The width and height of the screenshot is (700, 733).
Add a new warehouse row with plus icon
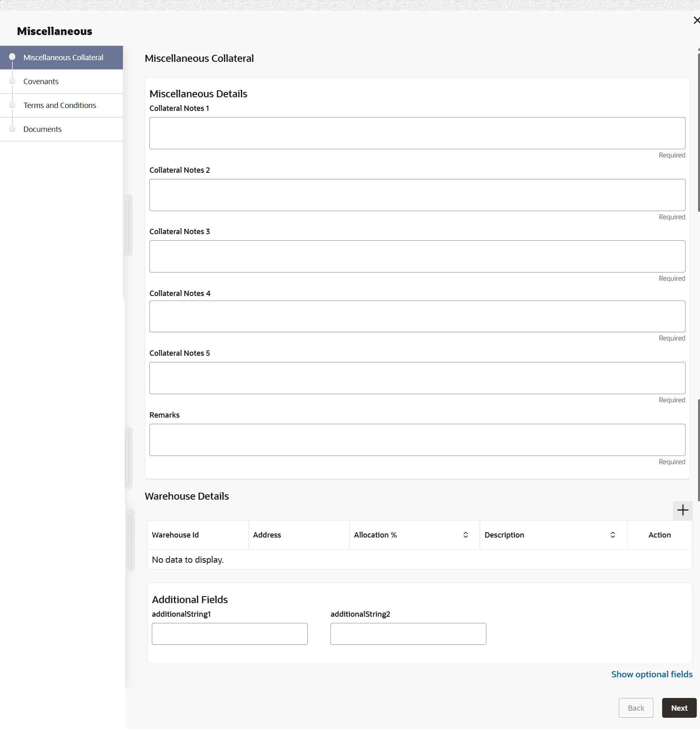[x=683, y=510]
